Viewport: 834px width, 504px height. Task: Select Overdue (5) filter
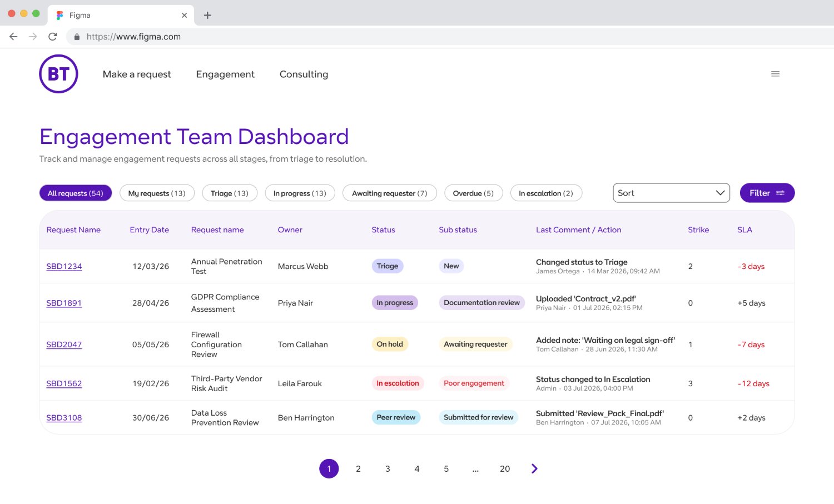pos(473,193)
